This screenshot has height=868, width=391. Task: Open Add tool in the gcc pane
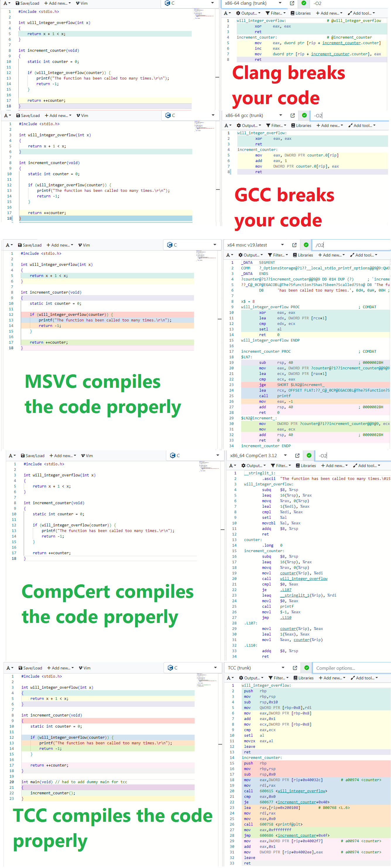(x=362, y=126)
